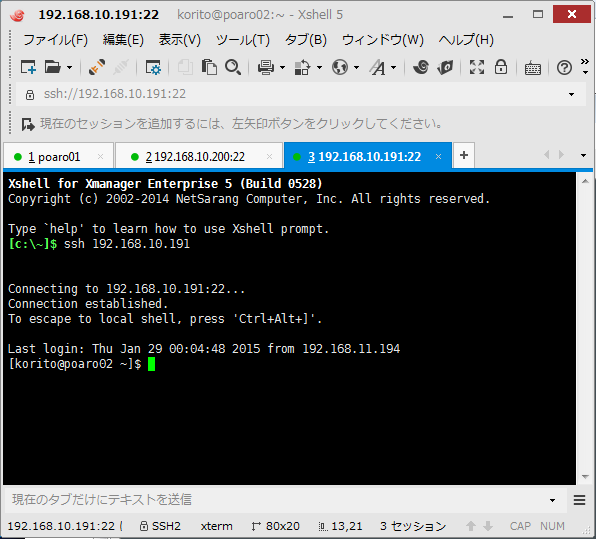This screenshot has height=539, width=596.
Task: Click the Encoding globe icon
Action: (x=339, y=67)
